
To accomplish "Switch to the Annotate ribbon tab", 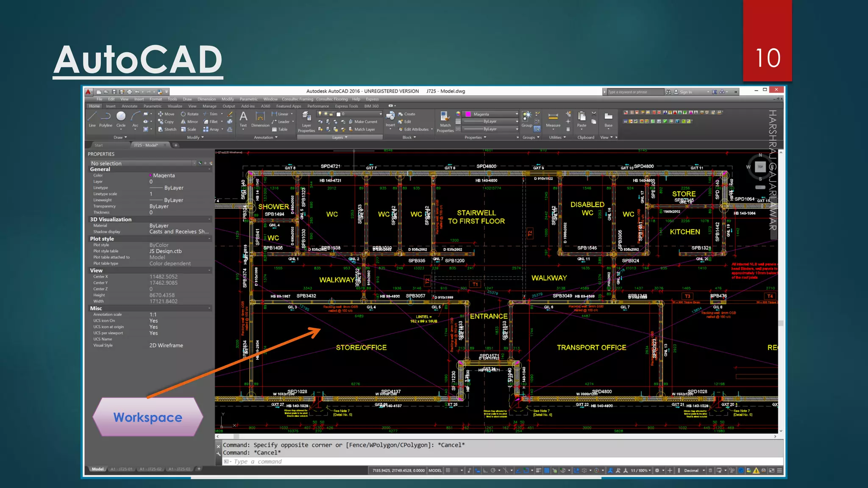I will [129, 106].
